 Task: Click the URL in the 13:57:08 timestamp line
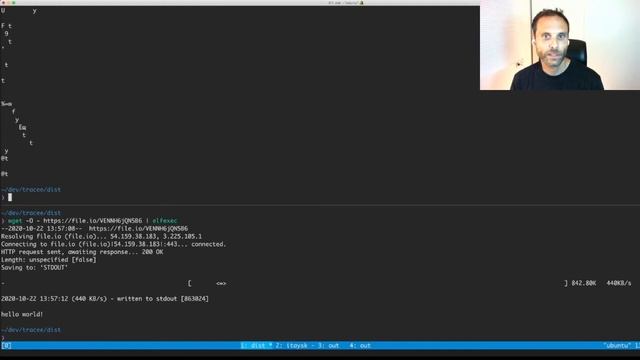pos(138,229)
